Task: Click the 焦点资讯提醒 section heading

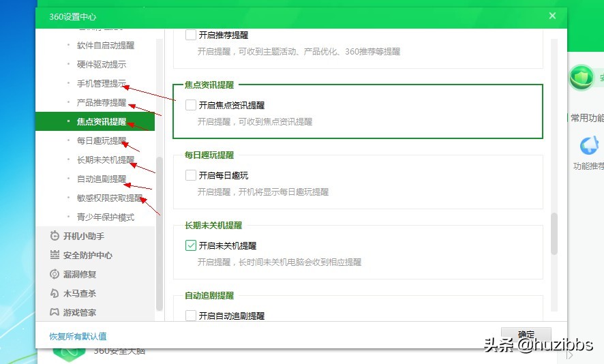Action: tap(209, 85)
